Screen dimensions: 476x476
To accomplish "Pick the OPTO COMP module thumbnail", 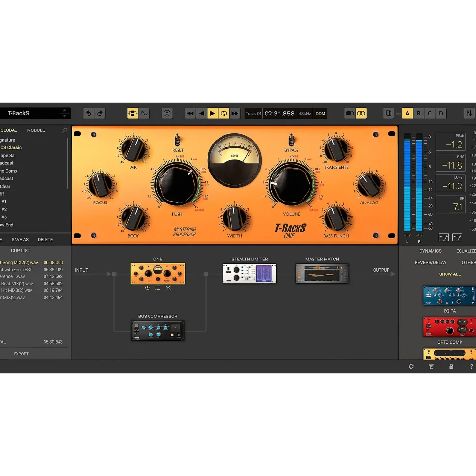I will point(449,327).
